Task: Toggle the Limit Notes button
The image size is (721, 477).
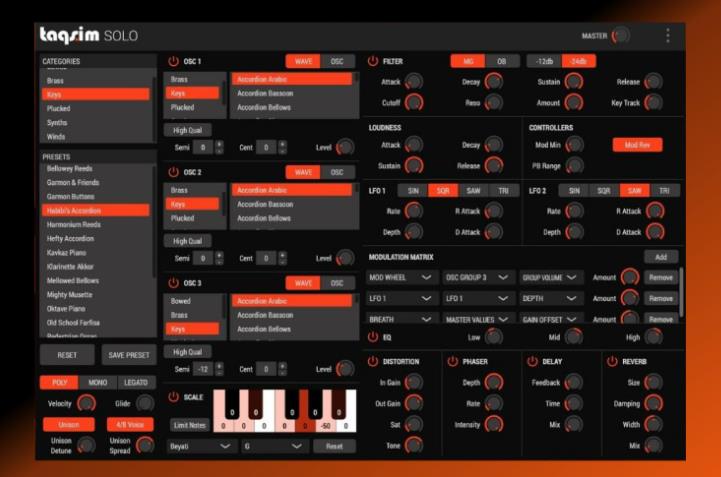Action: coord(189,425)
